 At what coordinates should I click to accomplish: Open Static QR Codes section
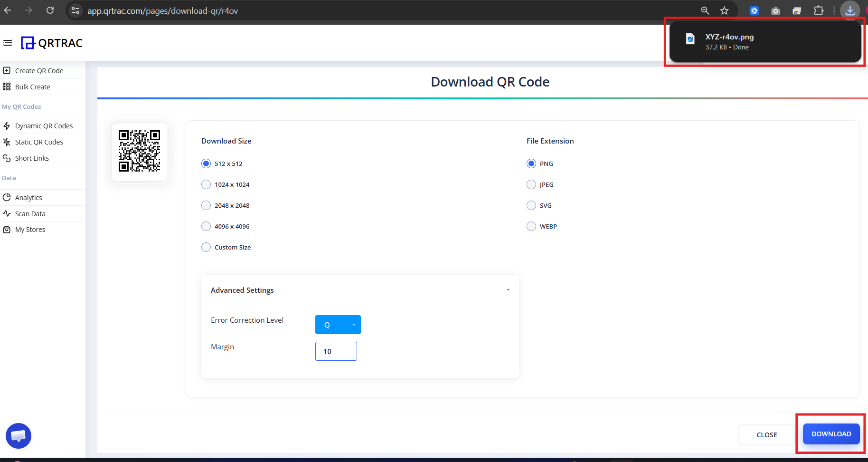[39, 142]
